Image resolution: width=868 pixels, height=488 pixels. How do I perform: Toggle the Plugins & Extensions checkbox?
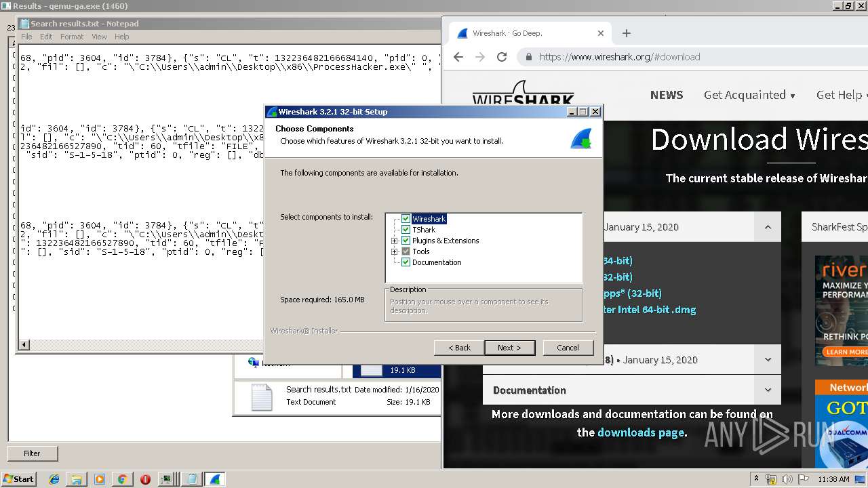(x=406, y=241)
